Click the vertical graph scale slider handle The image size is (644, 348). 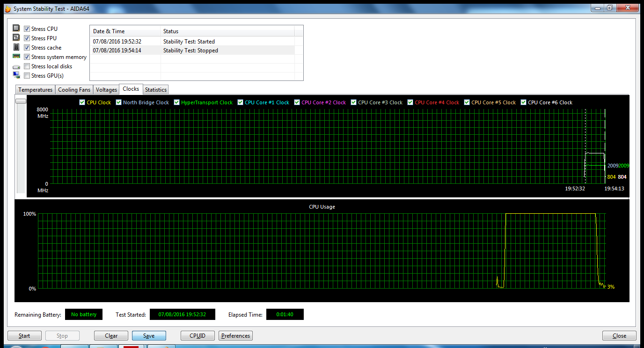pos(21,101)
